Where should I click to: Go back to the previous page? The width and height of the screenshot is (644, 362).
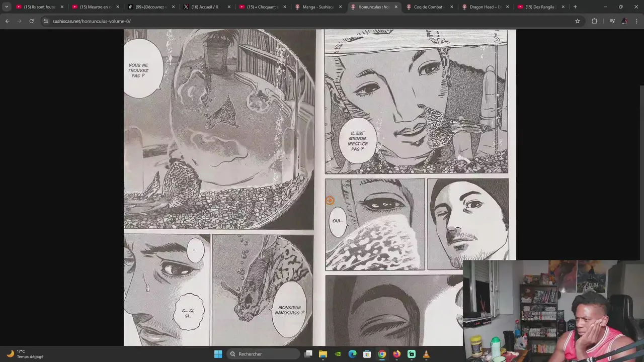7,21
